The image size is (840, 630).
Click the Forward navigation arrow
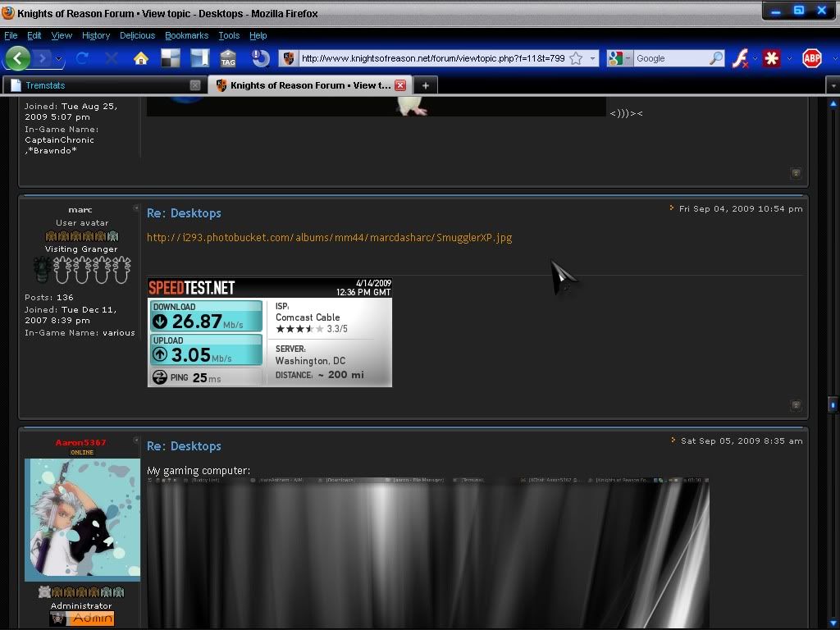[x=43, y=58]
